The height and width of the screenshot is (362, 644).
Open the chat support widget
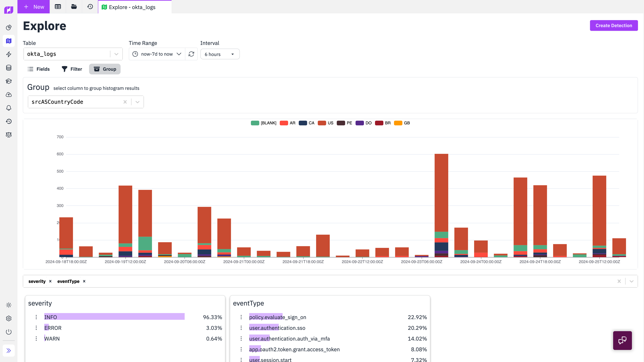(x=622, y=340)
